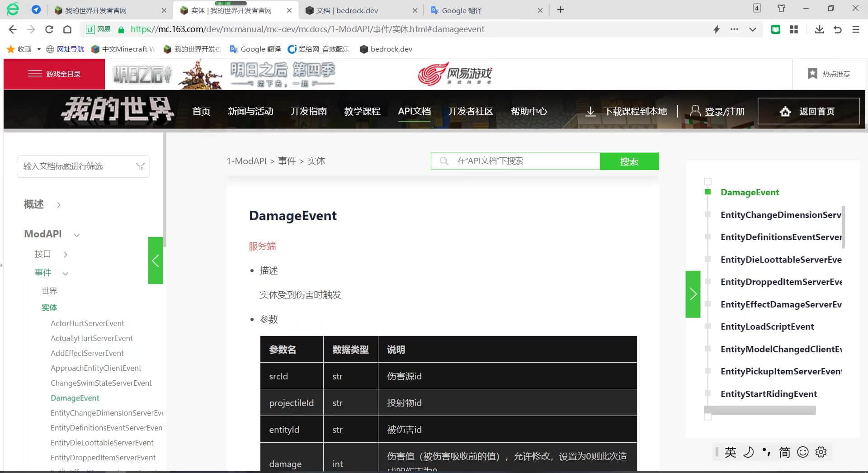Open the 网址导航 bookmark
This screenshot has height=473, width=868.
[65, 49]
